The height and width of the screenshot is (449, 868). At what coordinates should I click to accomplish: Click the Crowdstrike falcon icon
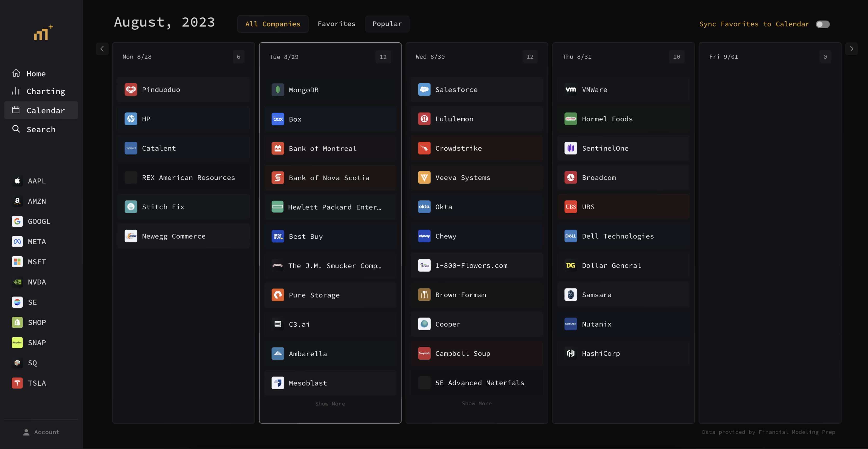coord(424,148)
